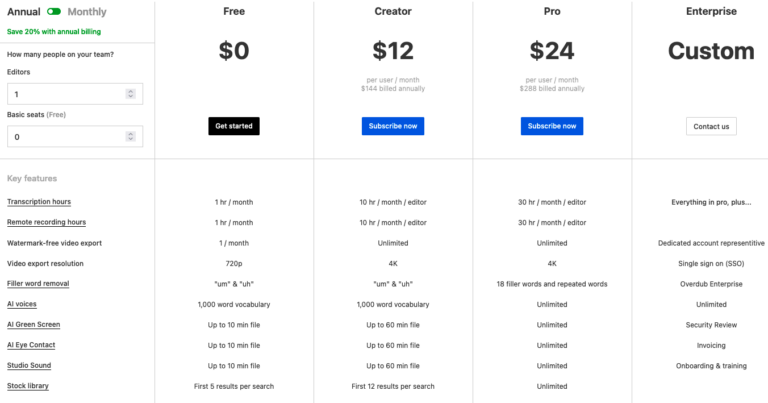This screenshot has height=403, width=768.
Task: Focus the Editors number input field
Action: tap(66, 94)
